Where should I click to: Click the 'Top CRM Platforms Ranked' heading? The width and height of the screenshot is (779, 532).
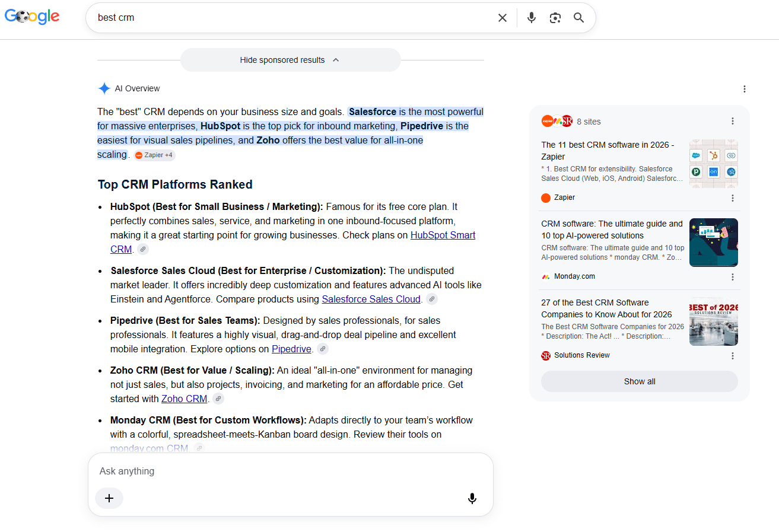175,184
